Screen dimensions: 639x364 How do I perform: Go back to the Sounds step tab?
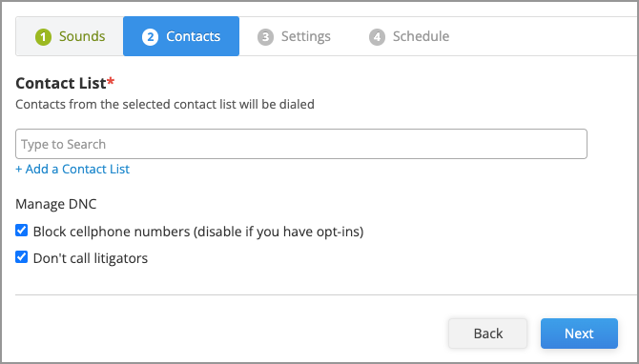70,36
